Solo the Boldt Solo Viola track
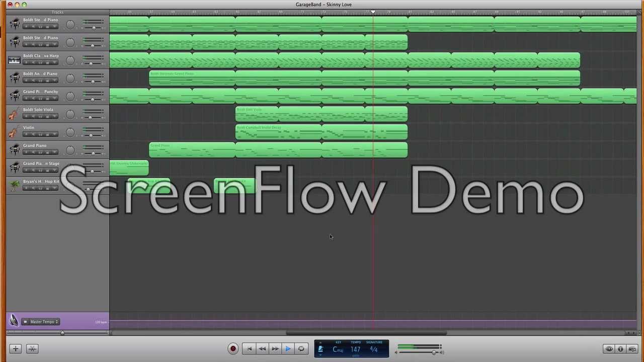Screen dimensions: 644x362 [x=41, y=116]
